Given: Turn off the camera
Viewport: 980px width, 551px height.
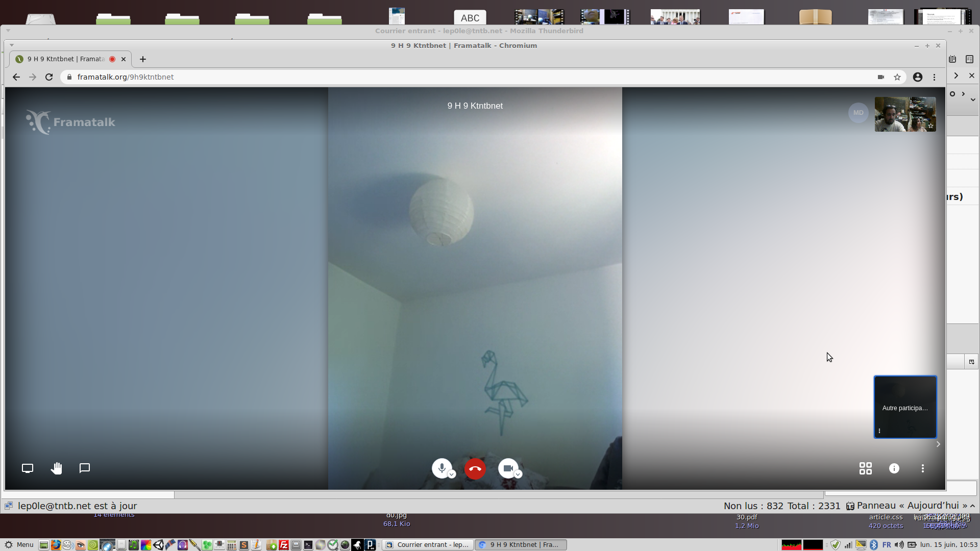Looking at the screenshot, I should (507, 468).
